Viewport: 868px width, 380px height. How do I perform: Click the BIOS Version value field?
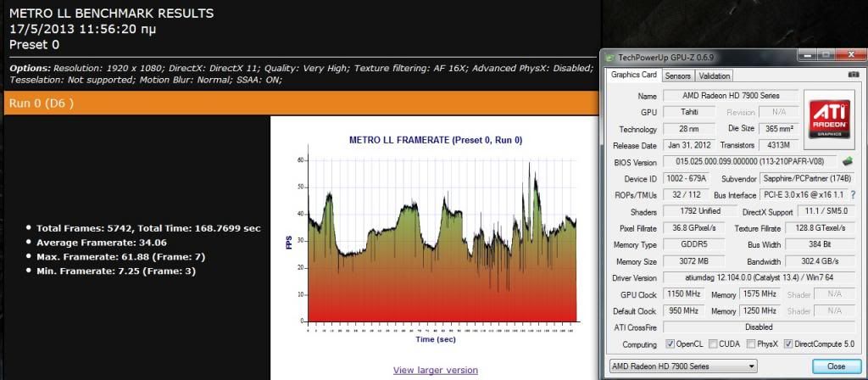749,162
